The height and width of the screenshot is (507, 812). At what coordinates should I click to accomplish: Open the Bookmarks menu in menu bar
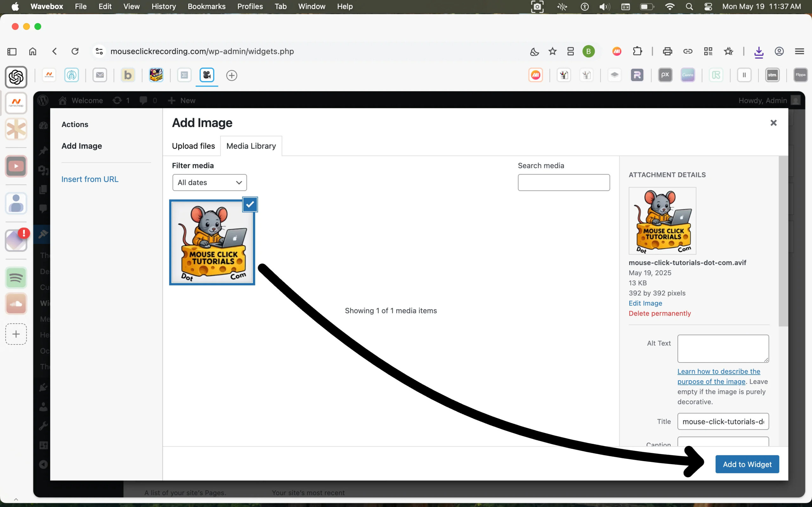[x=206, y=6]
